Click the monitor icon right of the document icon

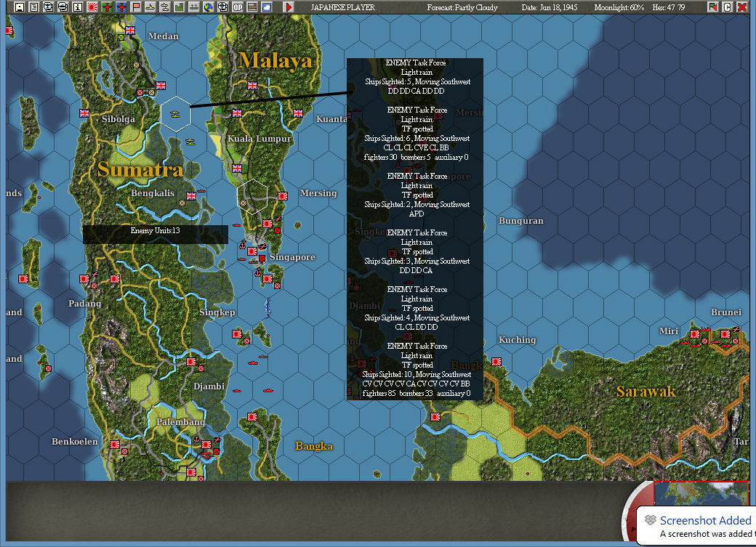point(48,7)
